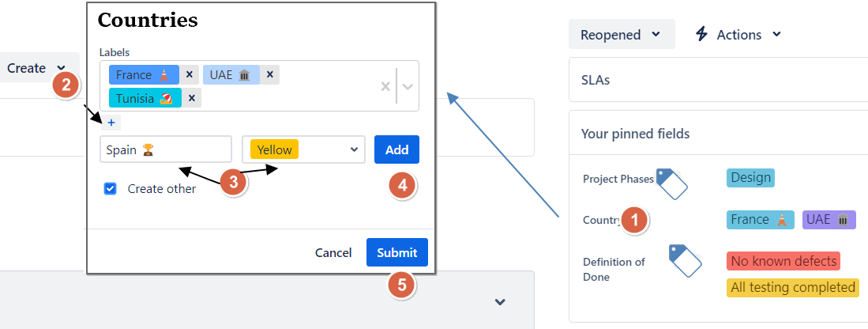Click the tag icon beside Project Phases
The image size is (868, 329).
point(672,183)
